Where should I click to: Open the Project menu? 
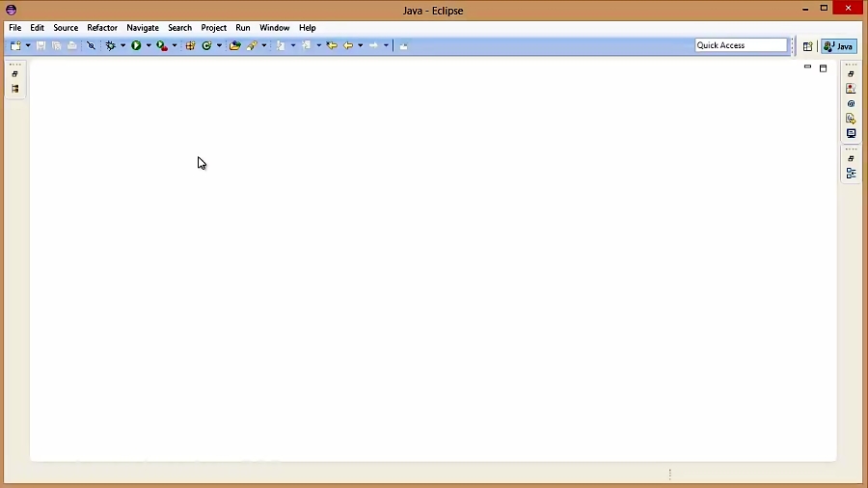click(213, 28)
